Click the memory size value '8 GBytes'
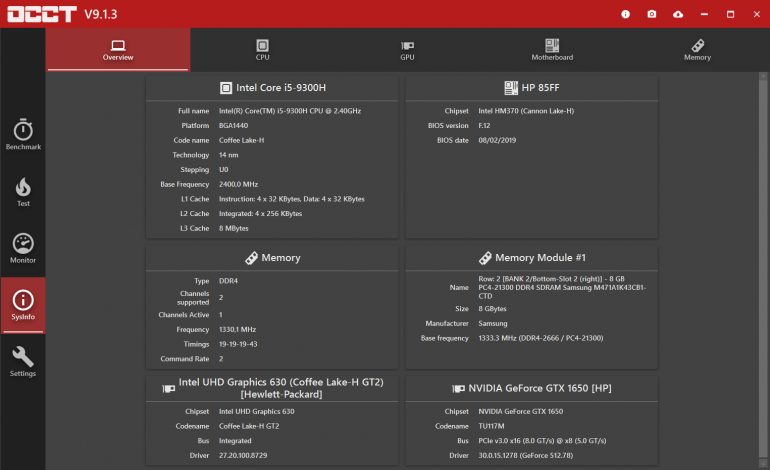The height and width of the screenshot is (470, 770). [x=492, y=309]
